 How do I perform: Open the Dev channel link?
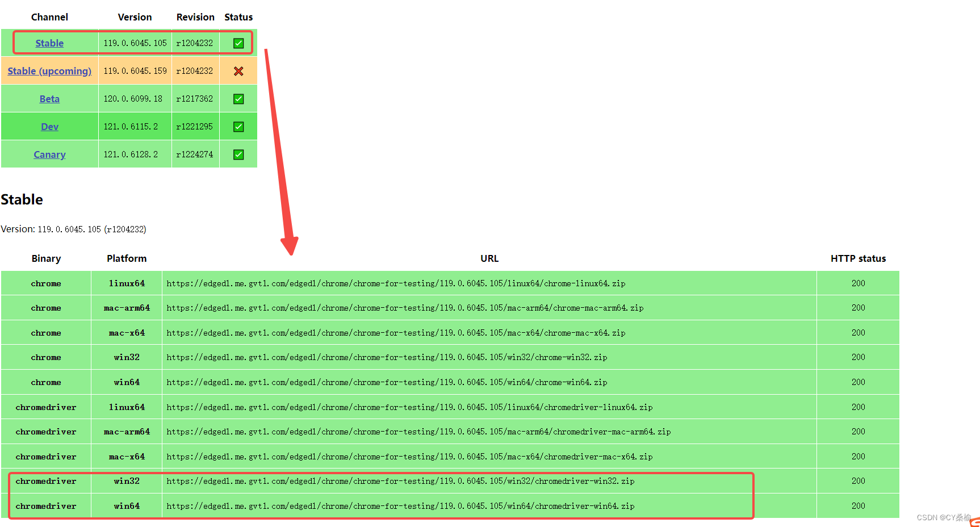click(49, 127)
